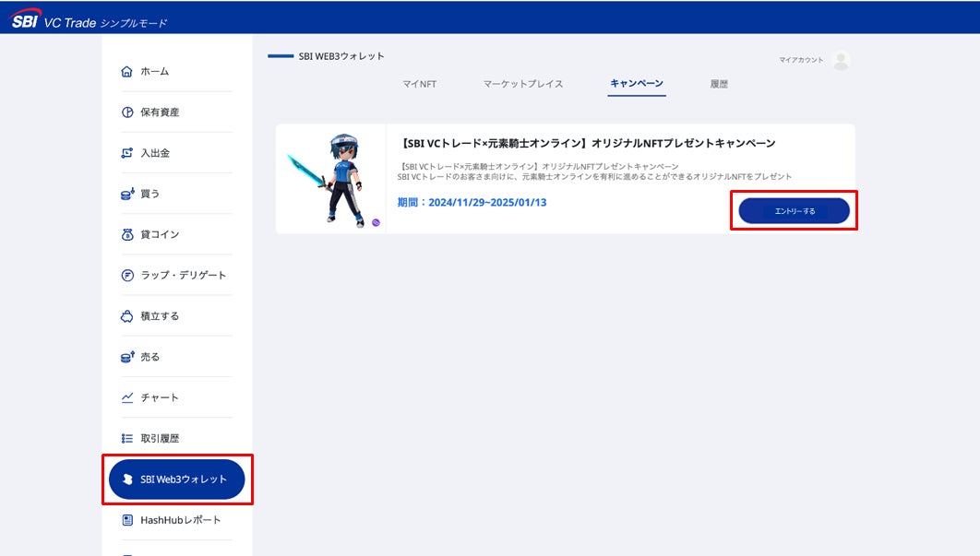Click the coin icon beside 買う
This screenshot has width=980, height=556.
[x=126, y=194]
